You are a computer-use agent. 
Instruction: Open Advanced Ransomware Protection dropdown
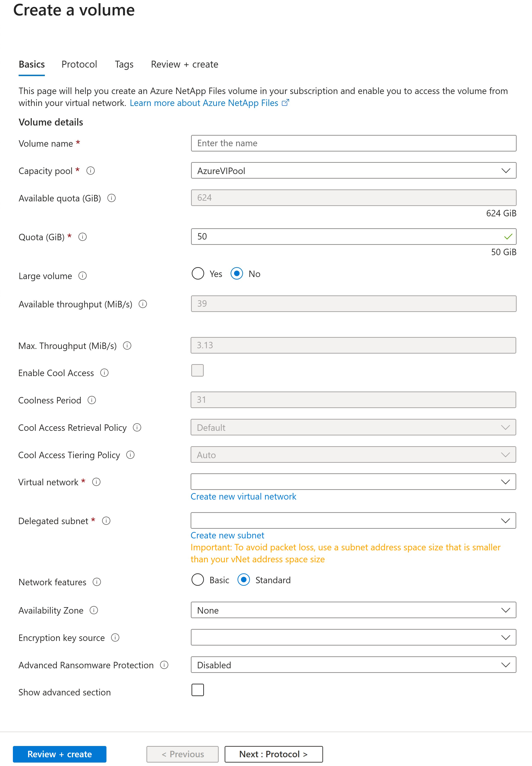pos(353,665)
